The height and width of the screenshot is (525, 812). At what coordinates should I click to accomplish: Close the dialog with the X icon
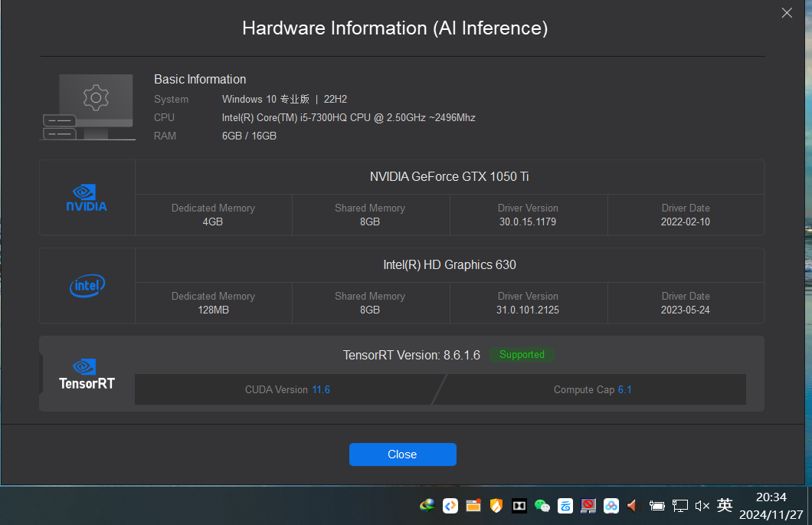[x=787, y=13]
